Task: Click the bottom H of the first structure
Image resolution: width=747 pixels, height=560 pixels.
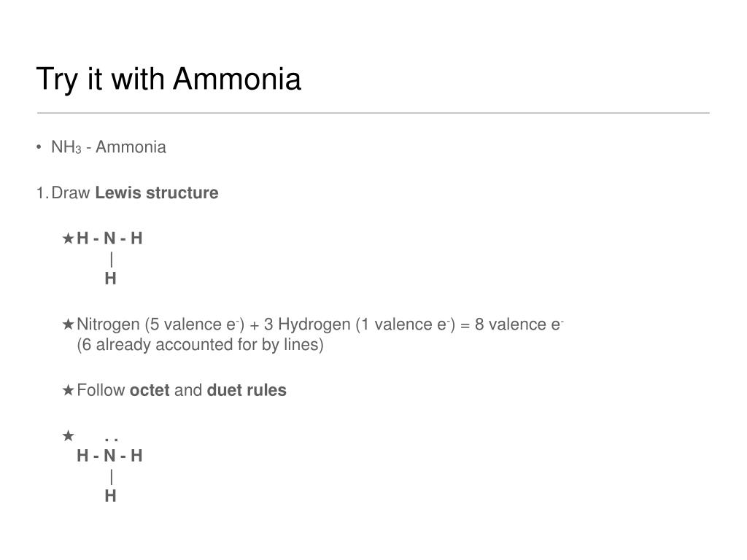Action: 111,279
